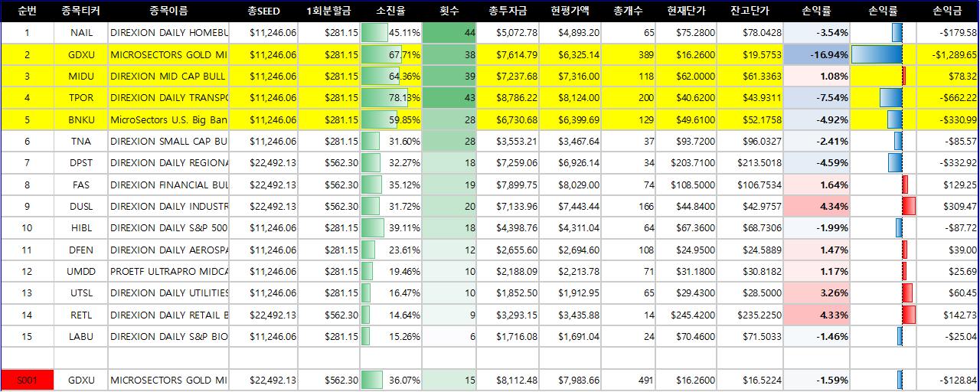The image size is (980, 392).
Task: Click the DIREXION DAILY UTILITIES name cell
Action: 168,293
